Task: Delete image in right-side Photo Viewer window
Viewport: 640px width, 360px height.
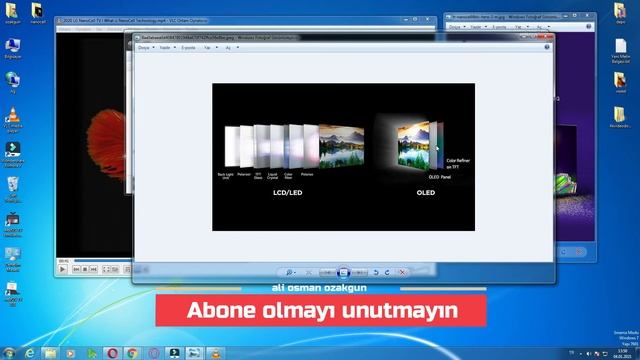Action: [579, 252]
